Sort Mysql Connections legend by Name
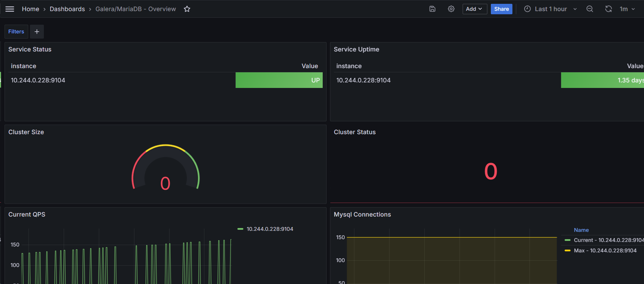644x284 pixels. [x=581, y=230]
